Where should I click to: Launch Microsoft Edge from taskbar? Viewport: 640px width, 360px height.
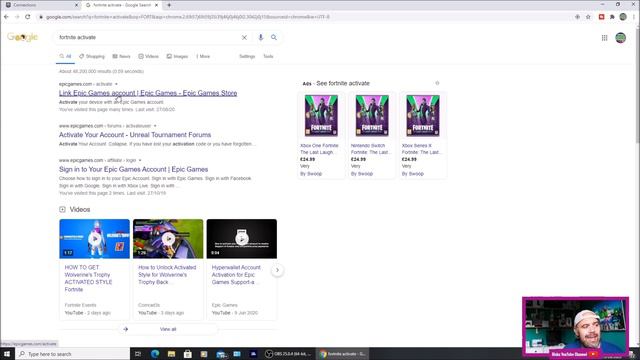pyautogui.click(x=155, y=354)
